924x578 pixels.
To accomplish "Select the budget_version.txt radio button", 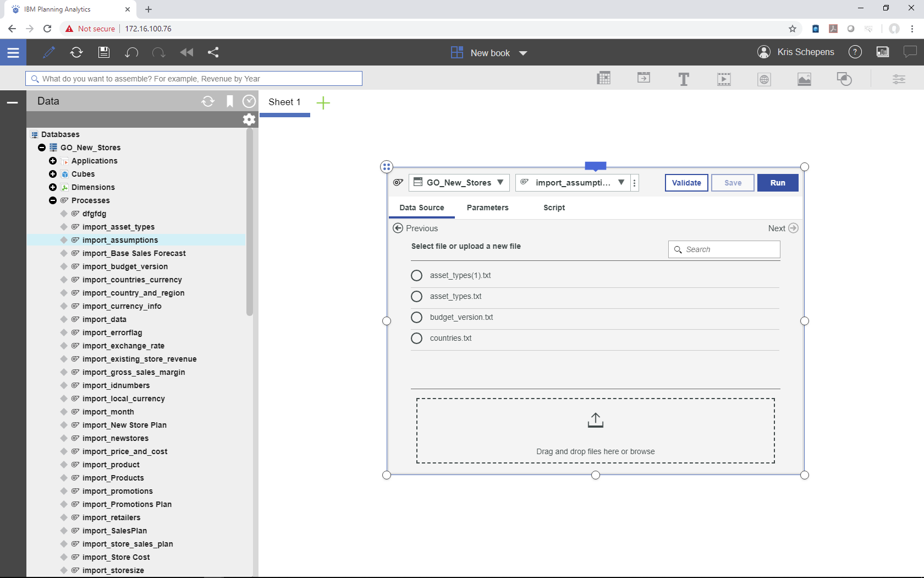I will (417, 318).
